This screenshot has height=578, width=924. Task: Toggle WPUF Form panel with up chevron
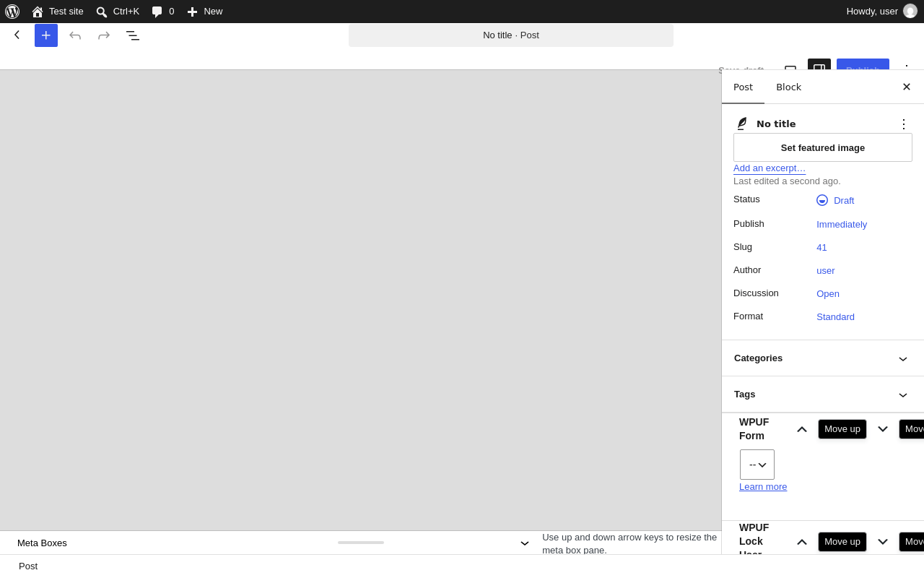click(x=802, y=429)
